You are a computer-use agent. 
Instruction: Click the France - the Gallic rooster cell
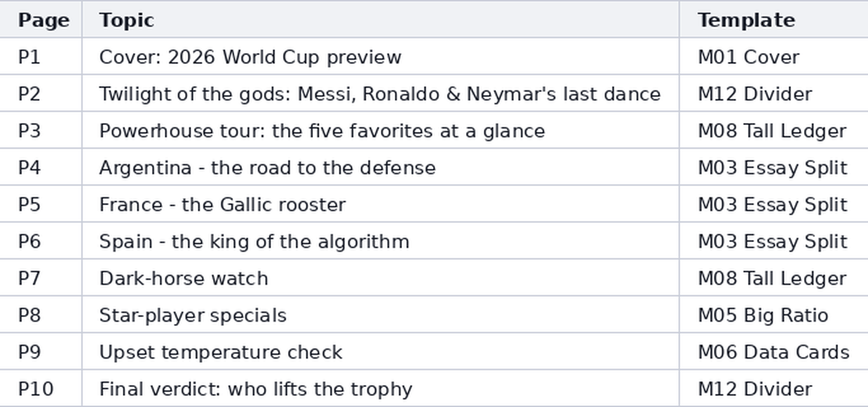point(381,204)
